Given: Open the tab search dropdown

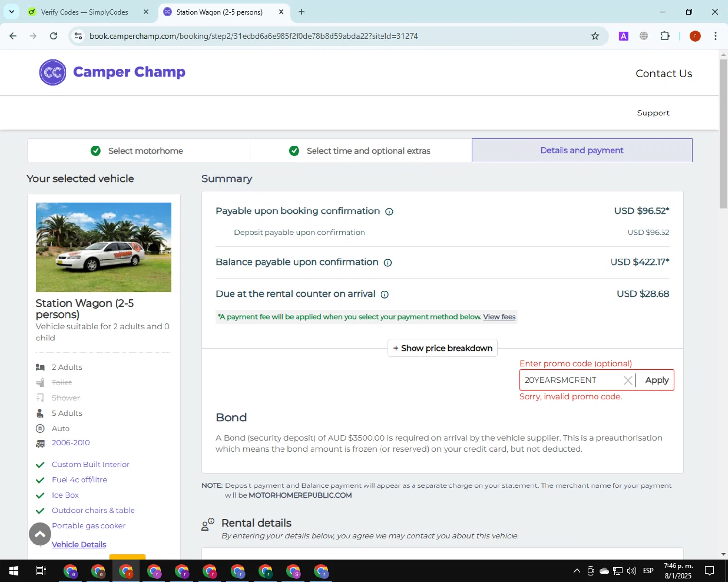Looking at the screenshot, I should point(11,12).
